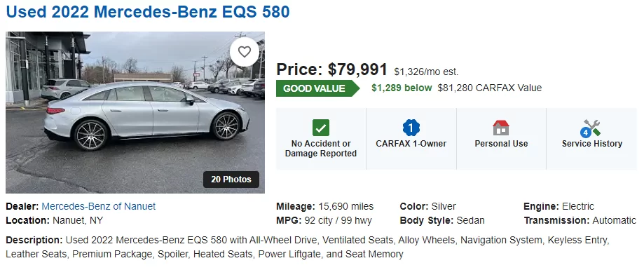This screenshot has width=644, height=270.
Task: Click the Personal Use text label
Action: click(501, 144)
